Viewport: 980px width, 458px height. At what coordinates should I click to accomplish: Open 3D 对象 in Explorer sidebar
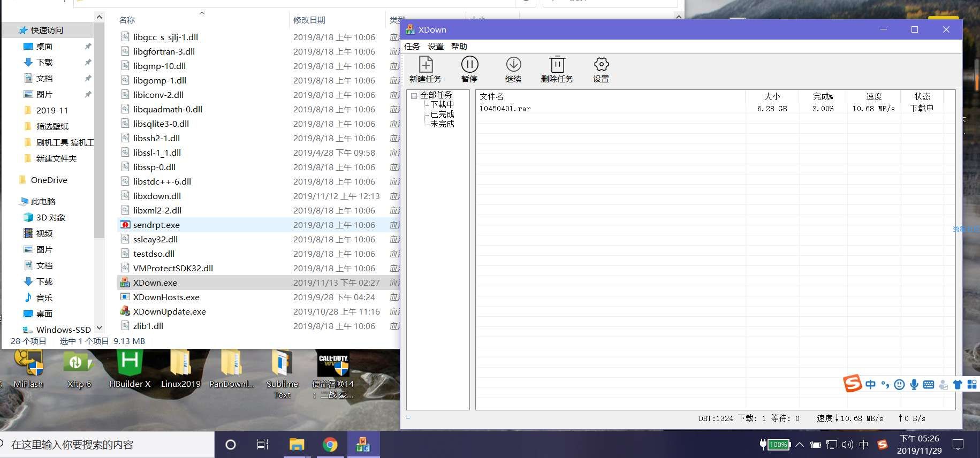pyautogui.click(x=51, y=217)
